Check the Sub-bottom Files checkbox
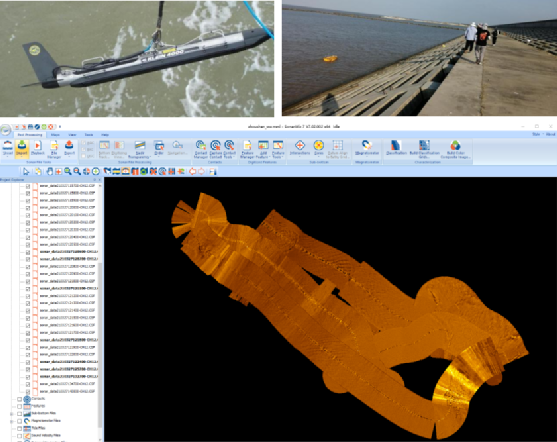Viewport: 557px width, 442px height. click(x=20, y=414)
